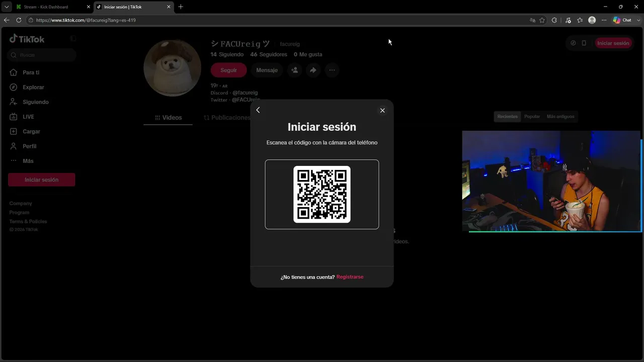Share the profile with the arrow icon
644x362 pixels.
[313, 70]
